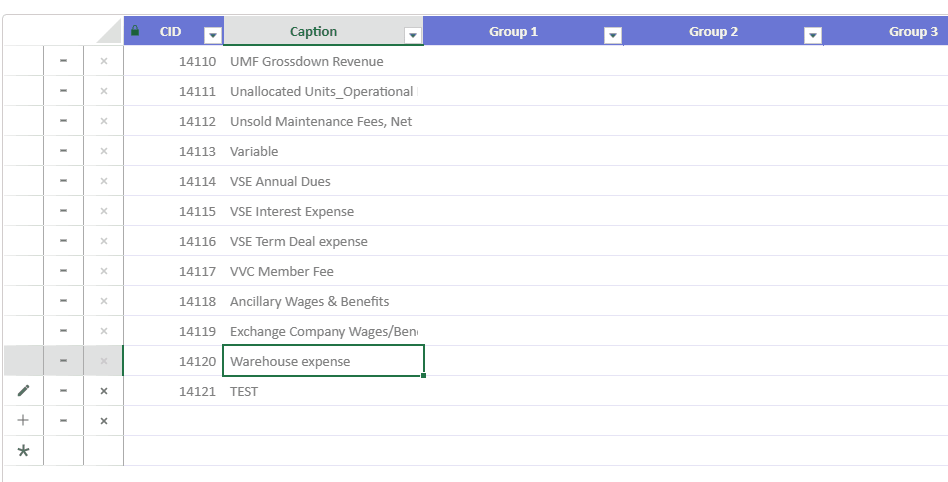
Task: Click the pencil edit icon on TEST row
Action: [23, 391]
